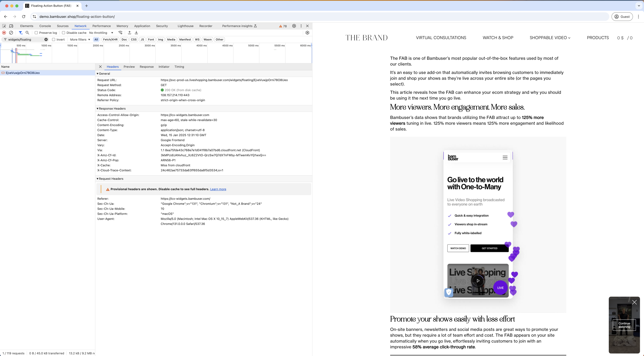Clear the network log
The image size is (644, 356).
pyautogui.click(x=11, y=33)
